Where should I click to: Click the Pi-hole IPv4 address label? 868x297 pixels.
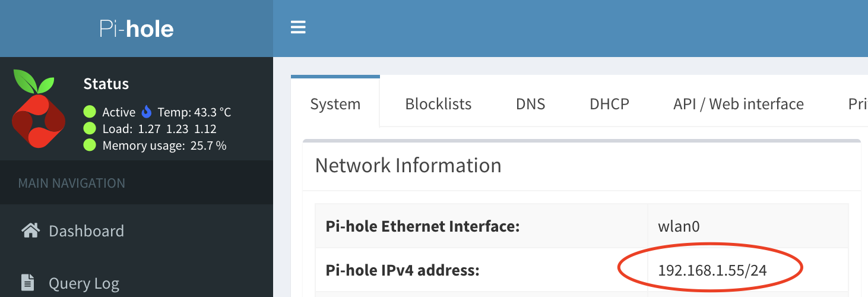click(403, 271)
